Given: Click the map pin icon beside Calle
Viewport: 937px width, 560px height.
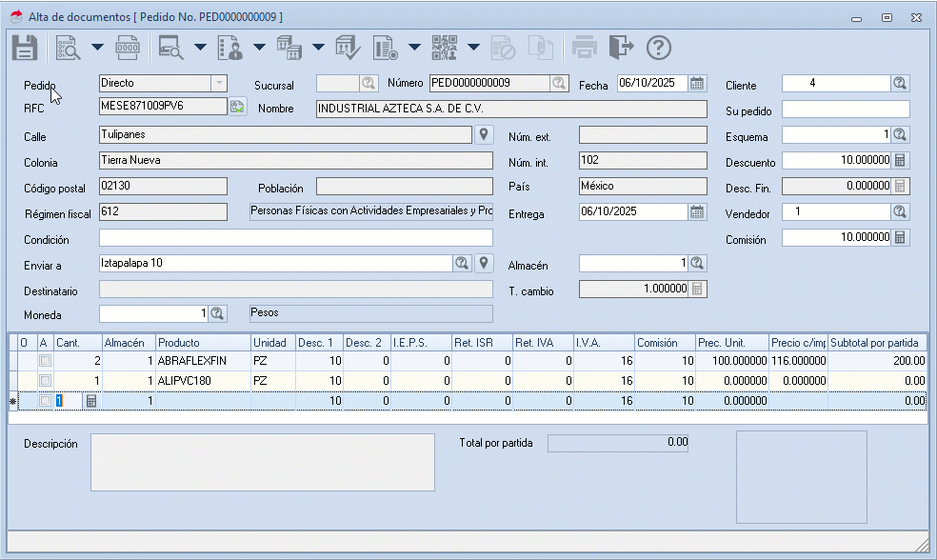Looking at the screenshot, I should point(484,134).
